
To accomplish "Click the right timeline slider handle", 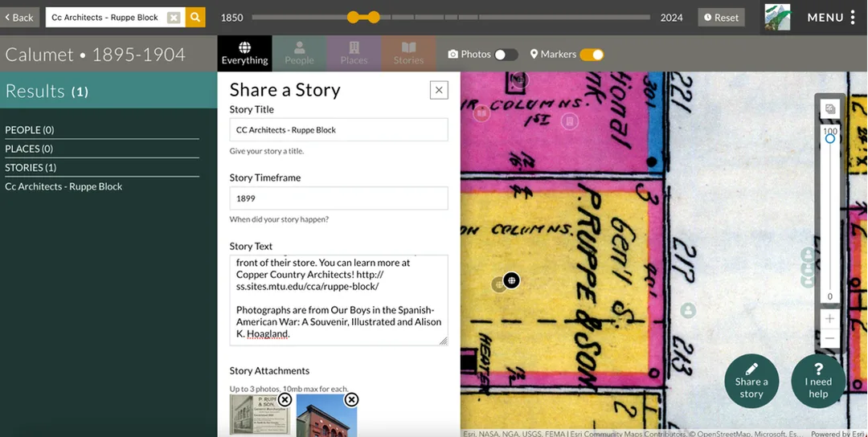I will click(x=375, y=17).
